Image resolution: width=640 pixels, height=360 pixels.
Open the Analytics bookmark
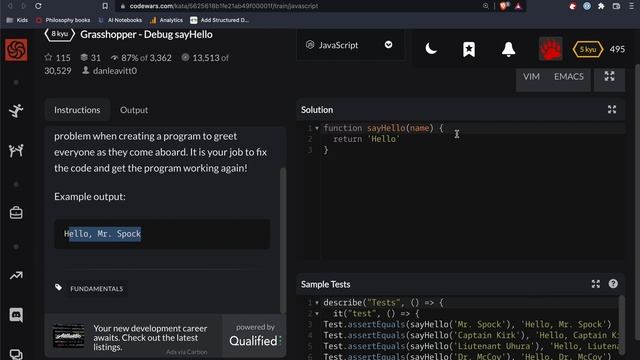166,20
